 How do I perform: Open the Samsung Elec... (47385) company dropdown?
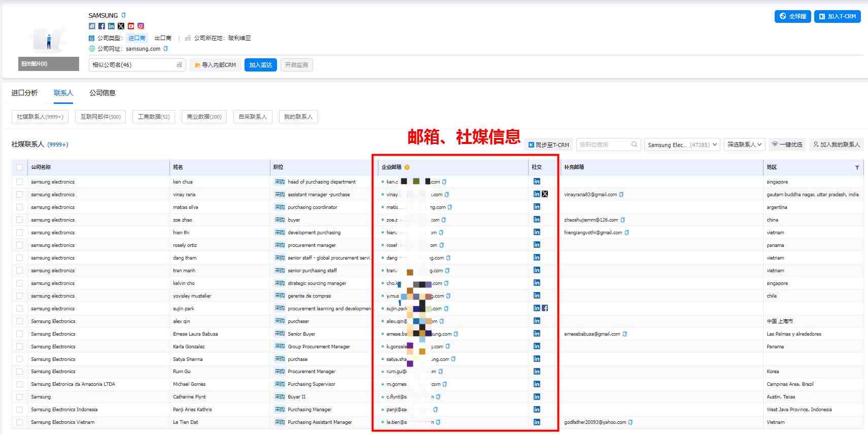coord(682,144)
